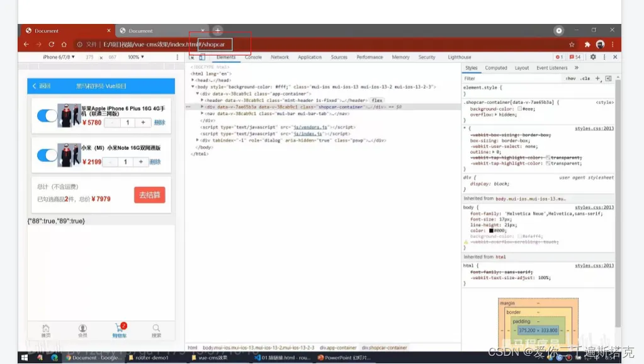Show more Styles pane tabs chevron
Viewport: 644px width, 364px height.
coord(576,68)
